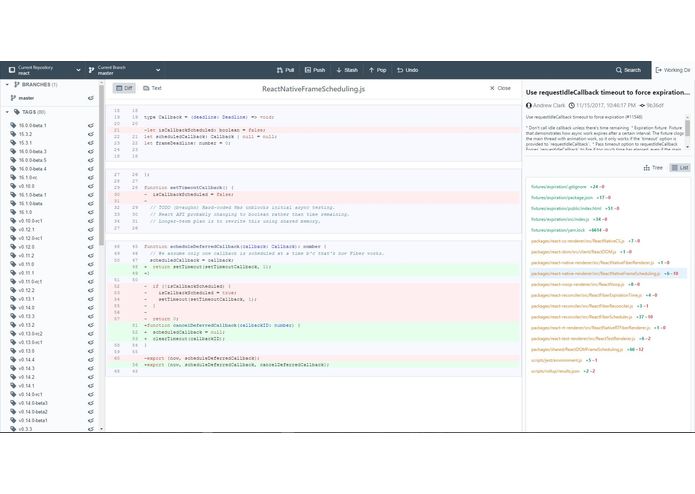Click checkout icon beside tag 16.0.0-beta.1

point(91,125)
